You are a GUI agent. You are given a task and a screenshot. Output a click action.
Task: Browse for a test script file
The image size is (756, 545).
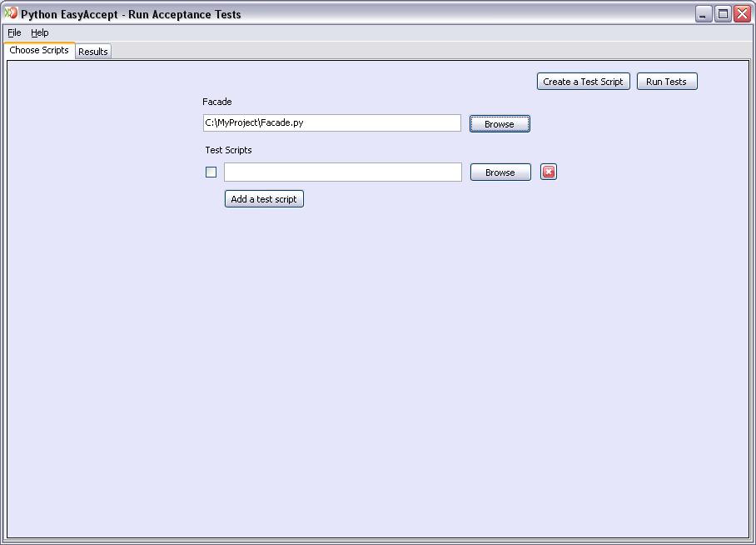pyautogui.click(x=500, y=172)
